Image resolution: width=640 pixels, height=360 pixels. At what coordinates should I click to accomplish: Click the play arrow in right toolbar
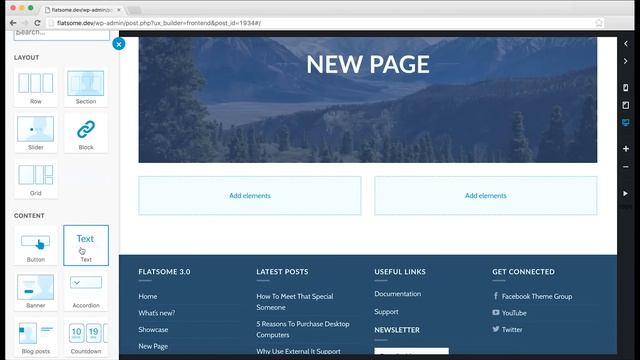(x=626, y=193)
